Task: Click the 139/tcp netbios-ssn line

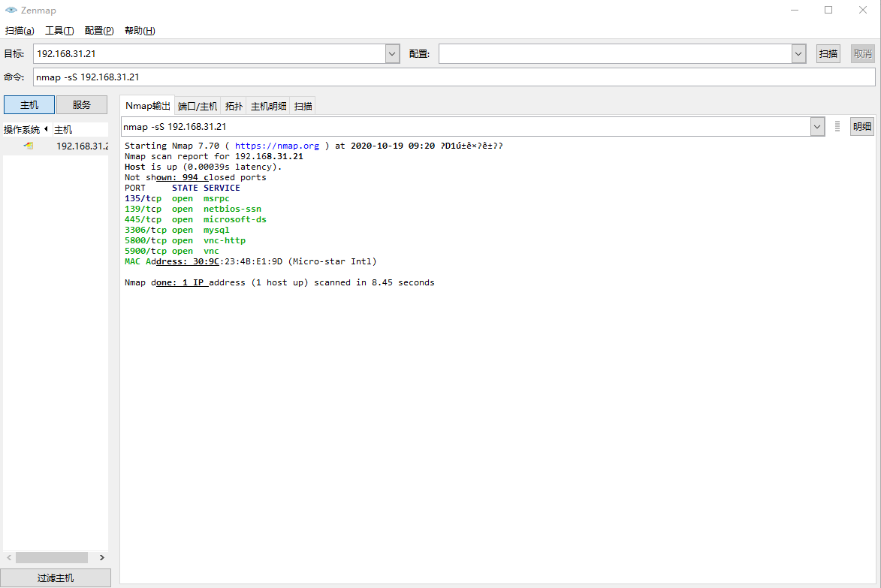Action: pyautogui.click(x=193, y=209)
